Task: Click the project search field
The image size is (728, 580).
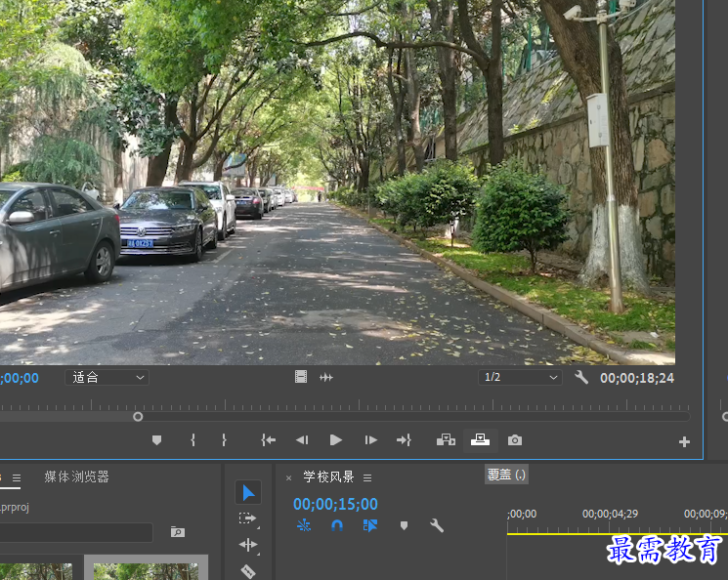Action: coord(75,532)
